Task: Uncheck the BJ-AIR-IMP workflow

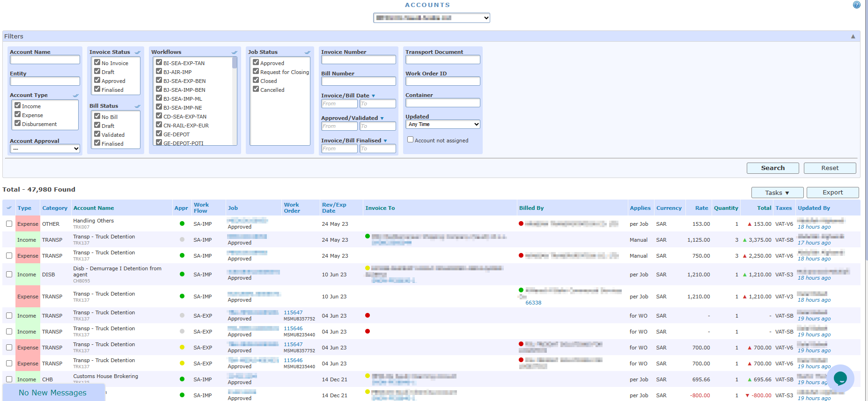Action: click(x=159, y=71)
